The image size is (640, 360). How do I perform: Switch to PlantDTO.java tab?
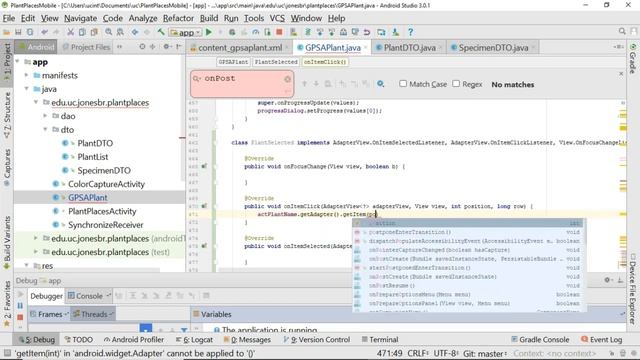tap(409, 47)
